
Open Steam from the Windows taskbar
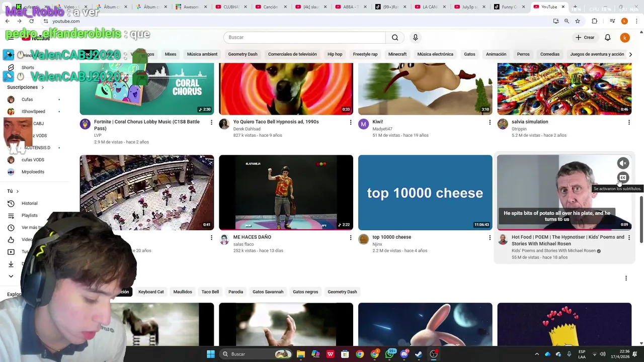click(419, 354)
